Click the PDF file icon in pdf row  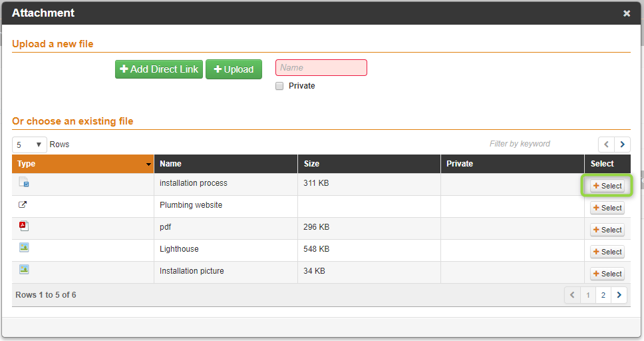pos(24,226)
